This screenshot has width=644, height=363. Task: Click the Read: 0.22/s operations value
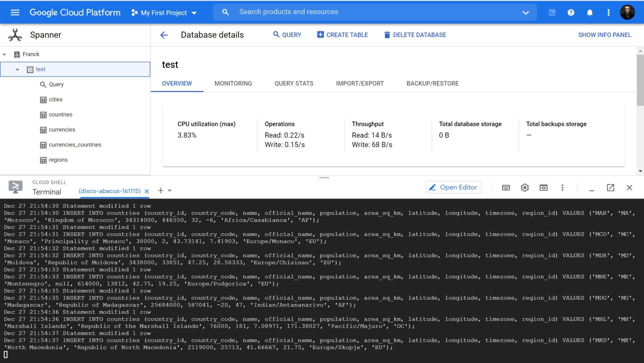[x=284, y=135]
